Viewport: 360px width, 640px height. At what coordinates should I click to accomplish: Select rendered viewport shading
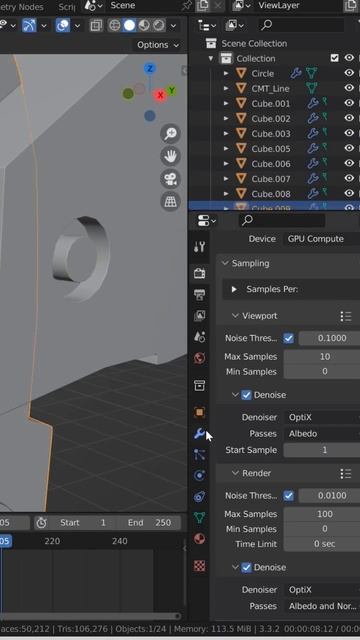pyautogui.click(x=159, y=26)
